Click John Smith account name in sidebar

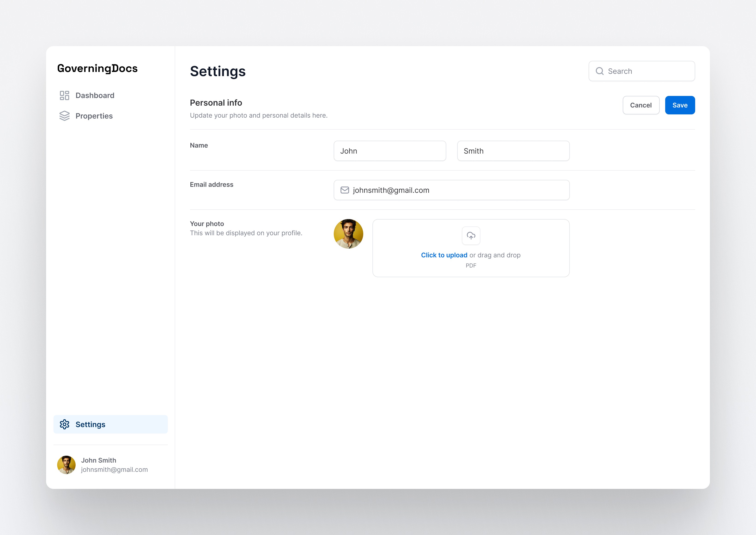98,460
